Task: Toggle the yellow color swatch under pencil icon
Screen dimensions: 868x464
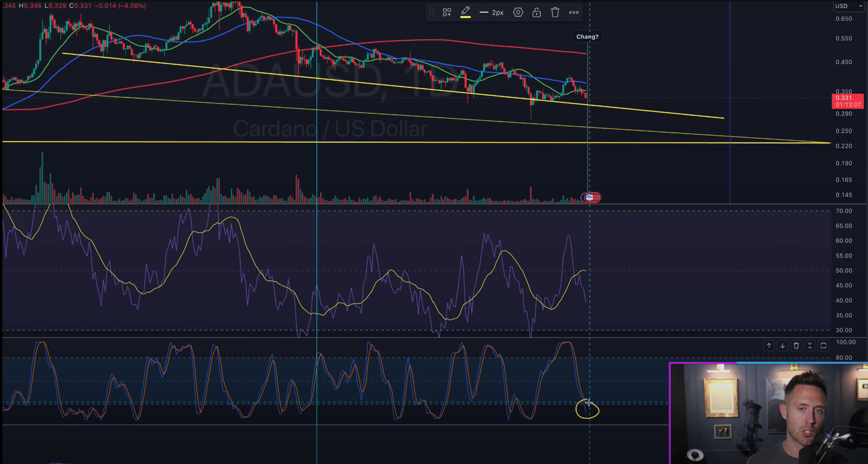Action: coord(466,18)
